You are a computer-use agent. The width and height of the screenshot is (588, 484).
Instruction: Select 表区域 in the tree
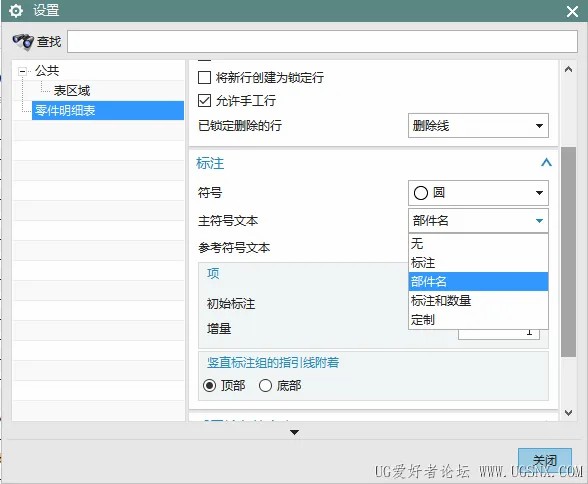click(72, 90)
